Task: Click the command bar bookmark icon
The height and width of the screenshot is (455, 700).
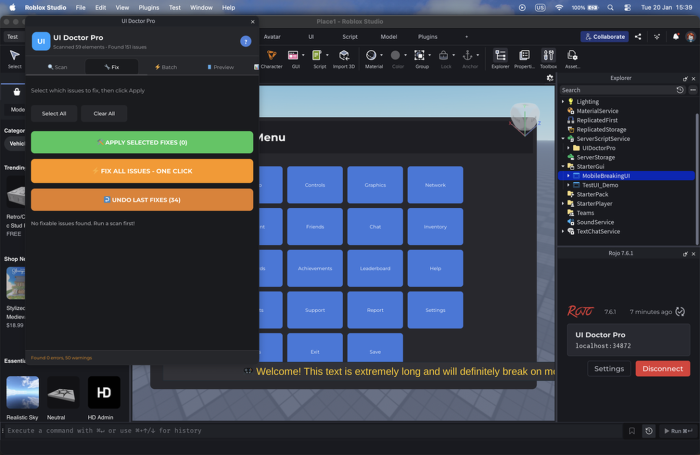Action: 632,431
